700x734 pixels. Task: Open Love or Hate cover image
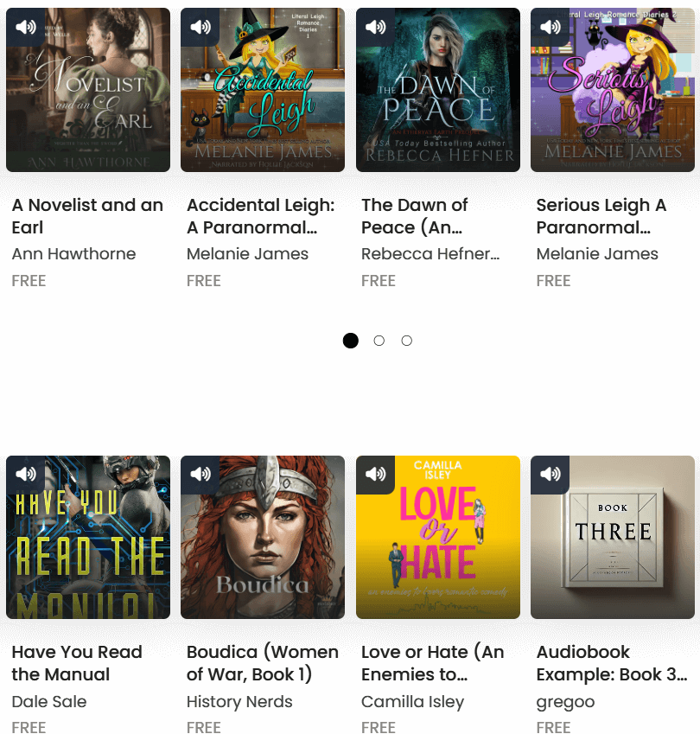pos(438,538)
